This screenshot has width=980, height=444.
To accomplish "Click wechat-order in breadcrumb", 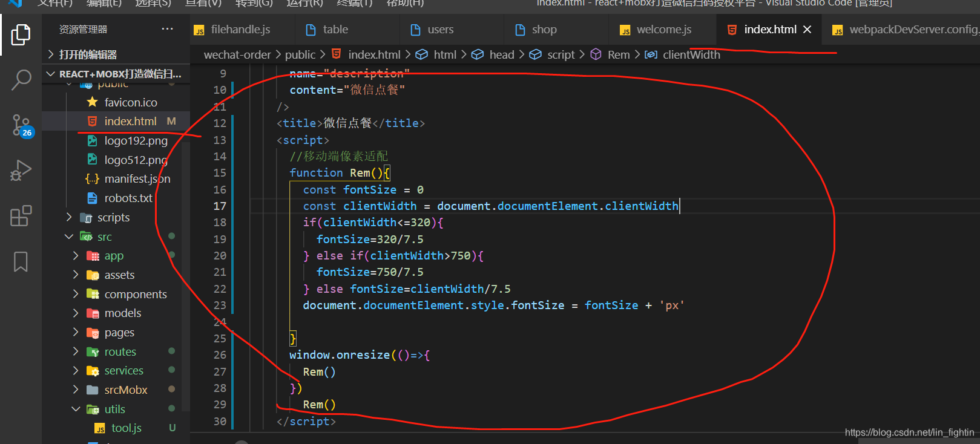I will [237, 54].
